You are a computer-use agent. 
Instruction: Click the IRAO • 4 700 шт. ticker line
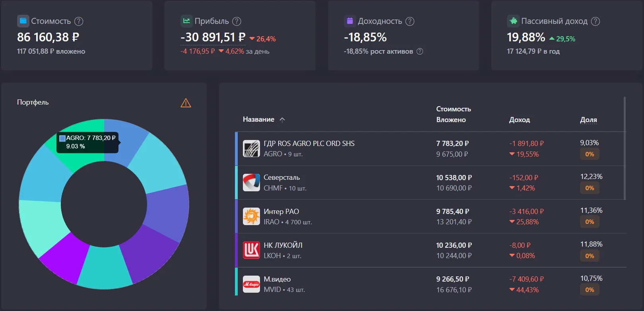(288, 222)
